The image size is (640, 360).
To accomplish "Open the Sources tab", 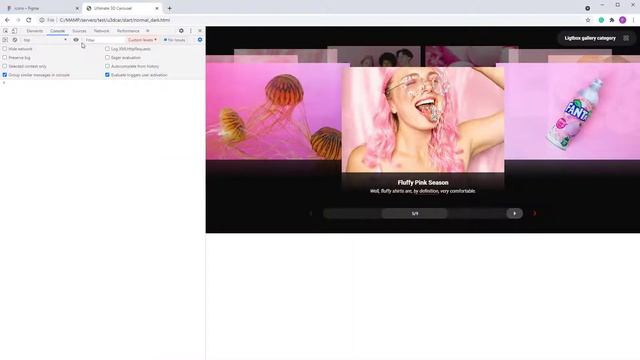I will (x=79, y=31).
